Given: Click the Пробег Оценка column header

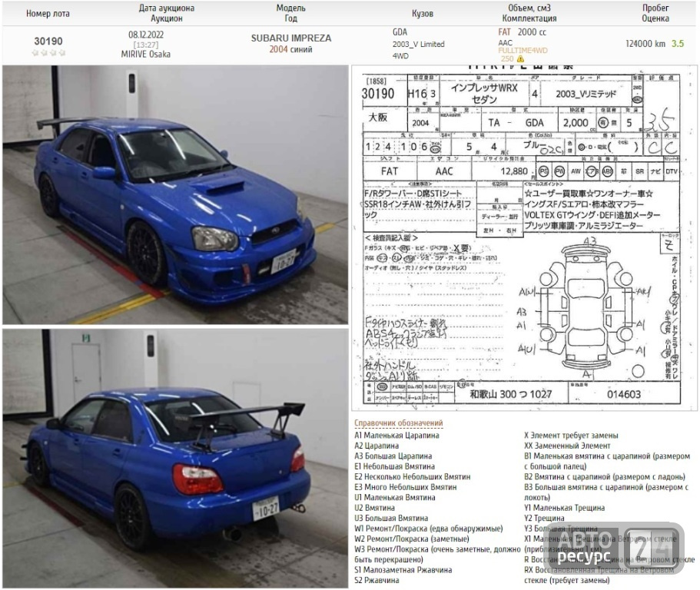Looking at the screenshot, I should pos(655,13).
